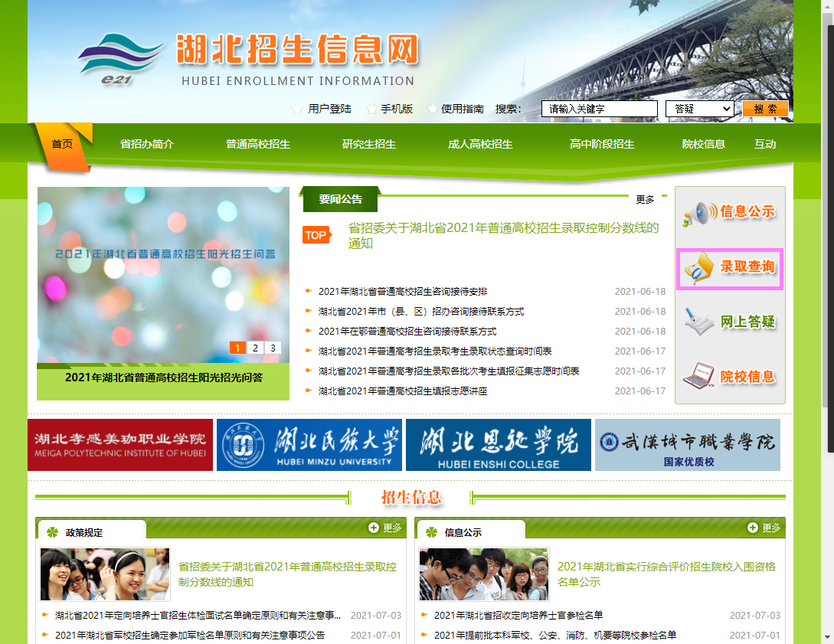Viewport: 834px width, 644px height.
Task: Click the keyword search input field
Action: tap(599, 109)
